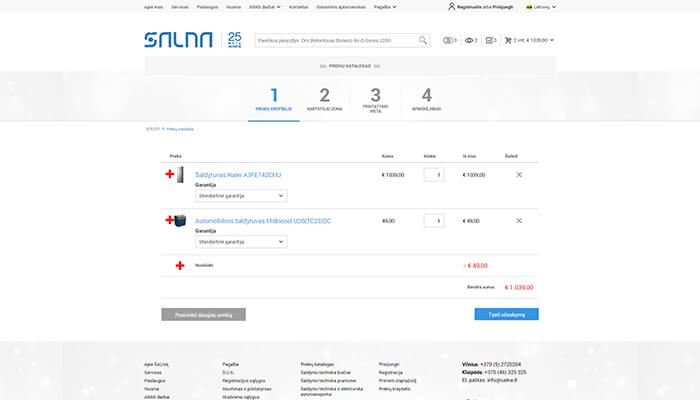The height and width of the screenshot is (400, 700).
Task: Select step 3 Pristatymo vieta tab
Action: tap(375, 100)
